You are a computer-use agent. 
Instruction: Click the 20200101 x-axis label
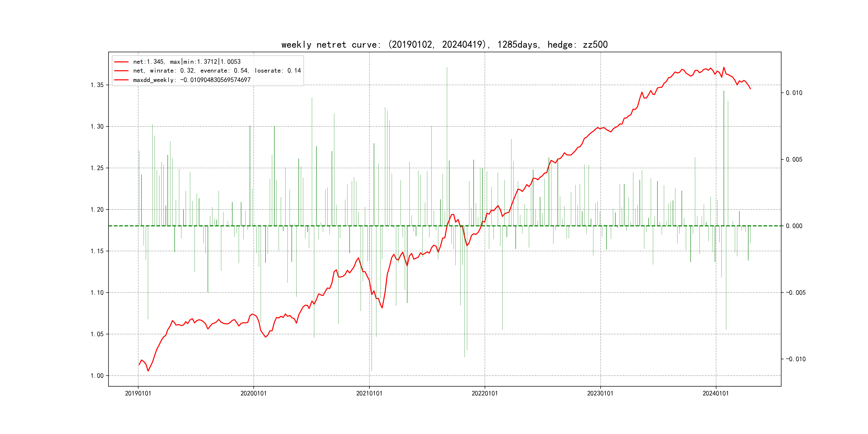pos(253,393)
